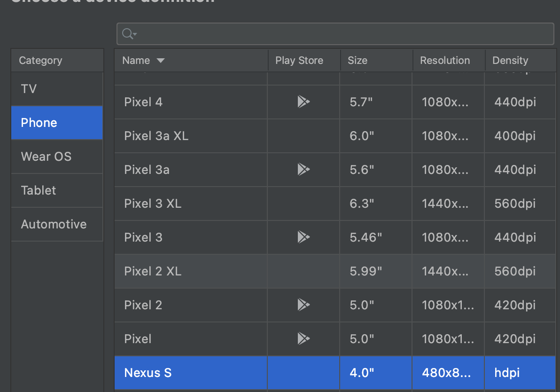Click the 5.99" size cell
The width and height of the screenshot is (560, 392).
coord(376,271)
